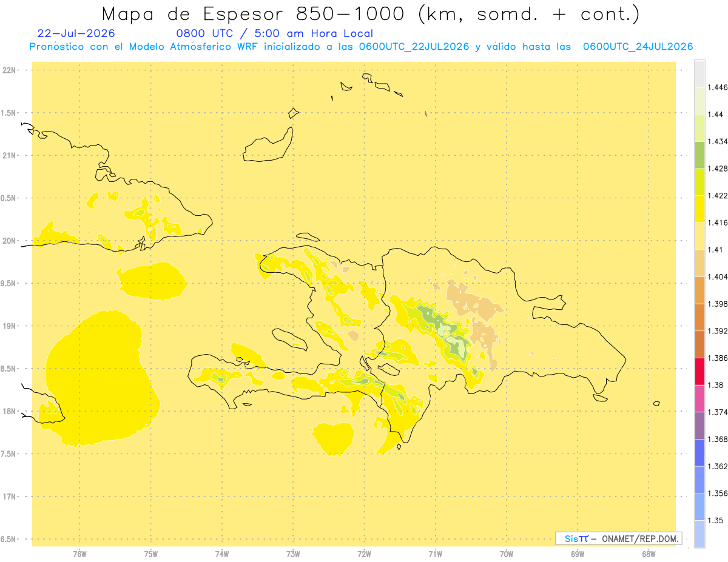Viewport: 728px width, 562px height.
Task: Click the longitude label "72W"
Action: [364, 554]
